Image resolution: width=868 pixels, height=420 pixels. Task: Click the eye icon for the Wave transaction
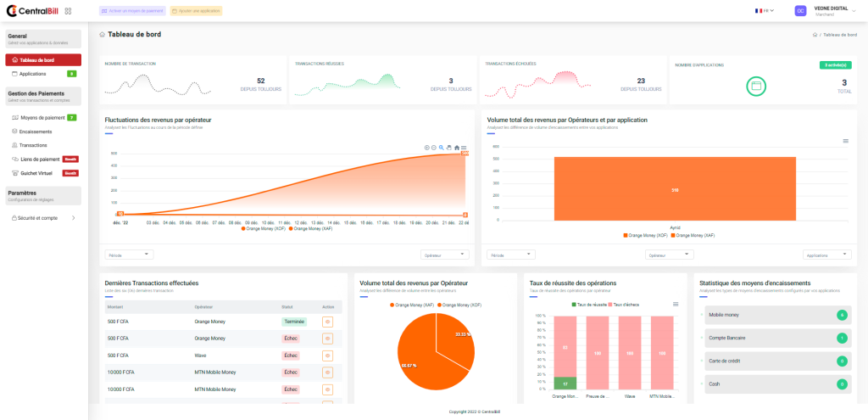point(328,356)
